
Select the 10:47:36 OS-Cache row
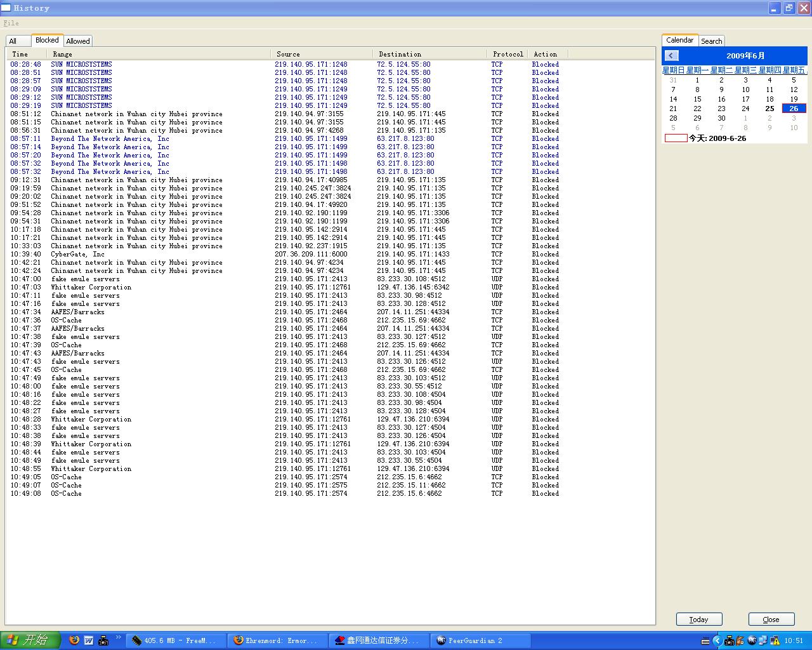330,320
